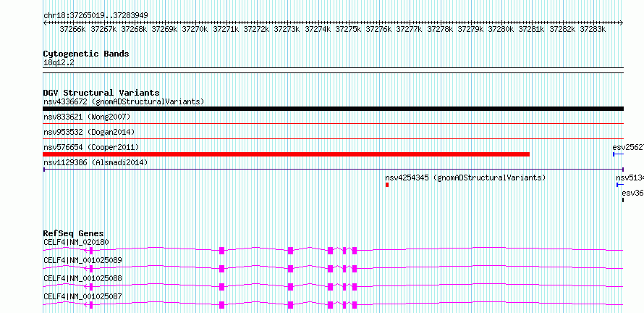Screen dimensions: 644x313
Task: Click the thick black nsv4336672 variant bar
Action: [x=333, y=109]
